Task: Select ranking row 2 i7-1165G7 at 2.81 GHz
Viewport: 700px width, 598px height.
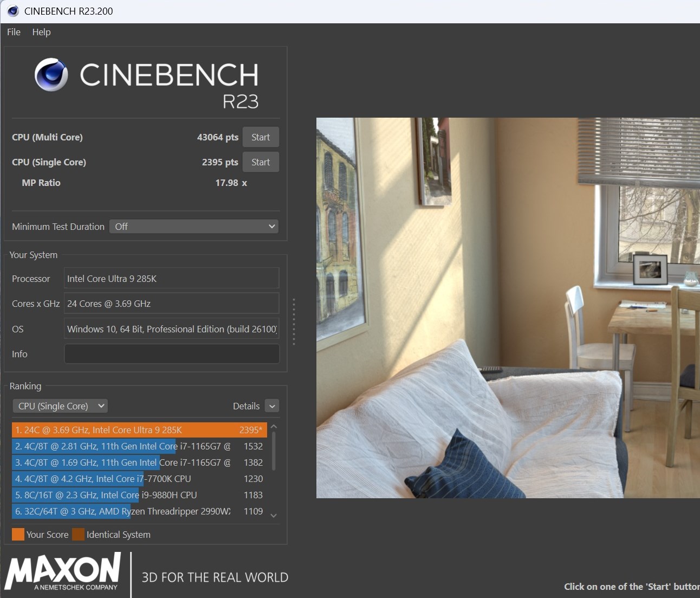Action: [x=139, y=446]
